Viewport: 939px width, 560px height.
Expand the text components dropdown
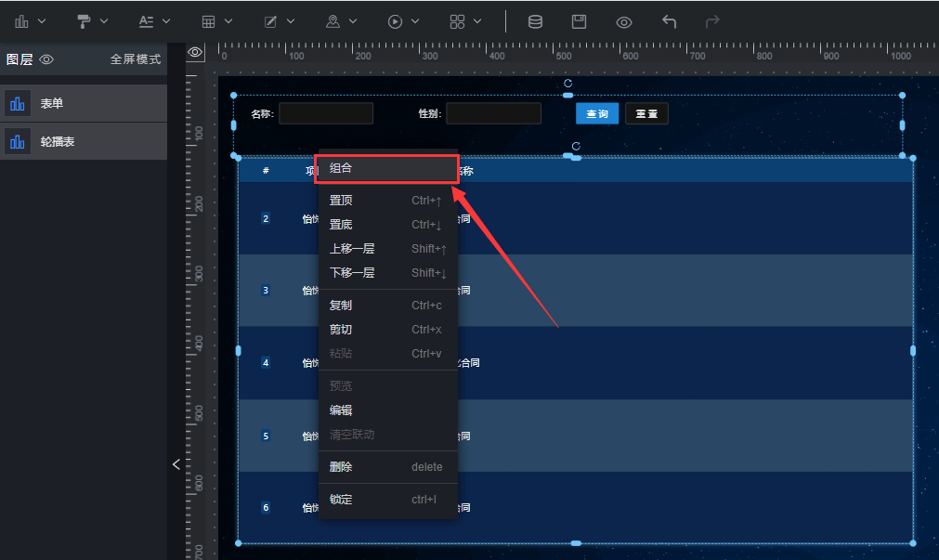point(154,21)
